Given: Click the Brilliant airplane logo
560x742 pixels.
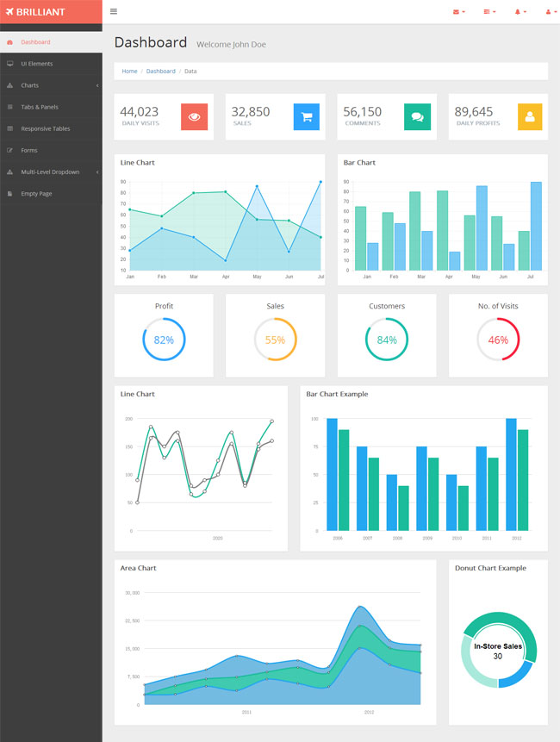Looking at the screenshot, I should click(35, 12).
